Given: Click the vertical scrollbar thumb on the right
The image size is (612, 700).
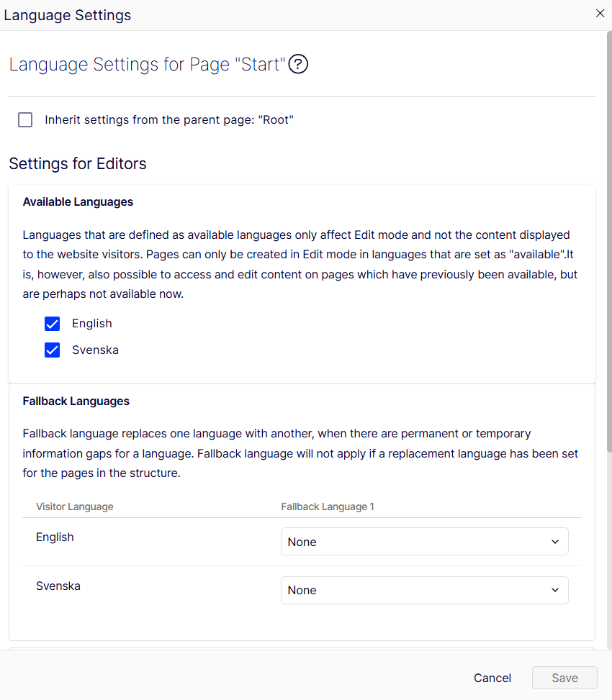Looking at the screenshot, I should (x=609, y=242).
